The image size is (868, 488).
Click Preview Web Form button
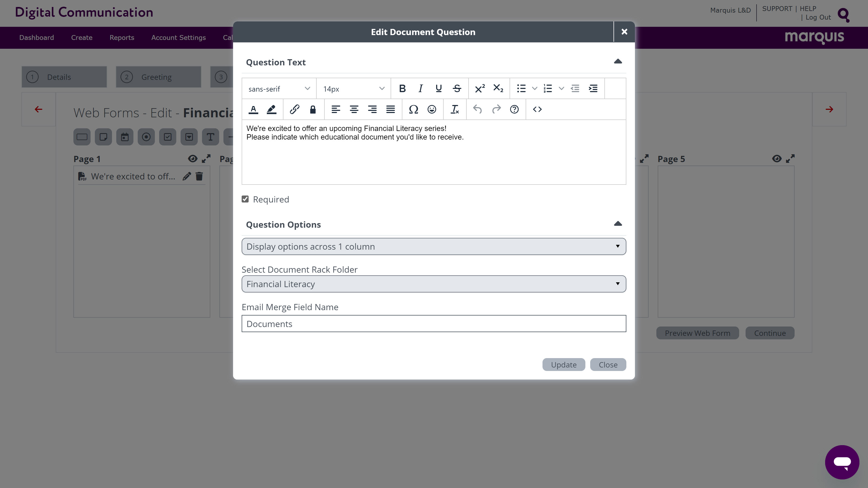pos(698,333)
